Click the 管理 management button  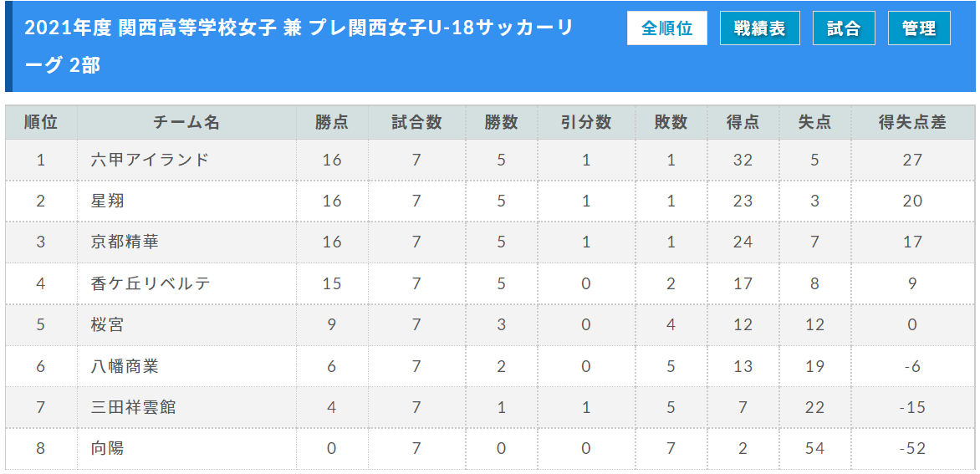pos(919,28)
